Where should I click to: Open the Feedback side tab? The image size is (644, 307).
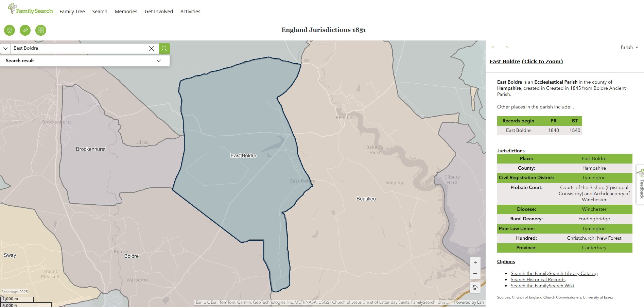coord(641,185)
